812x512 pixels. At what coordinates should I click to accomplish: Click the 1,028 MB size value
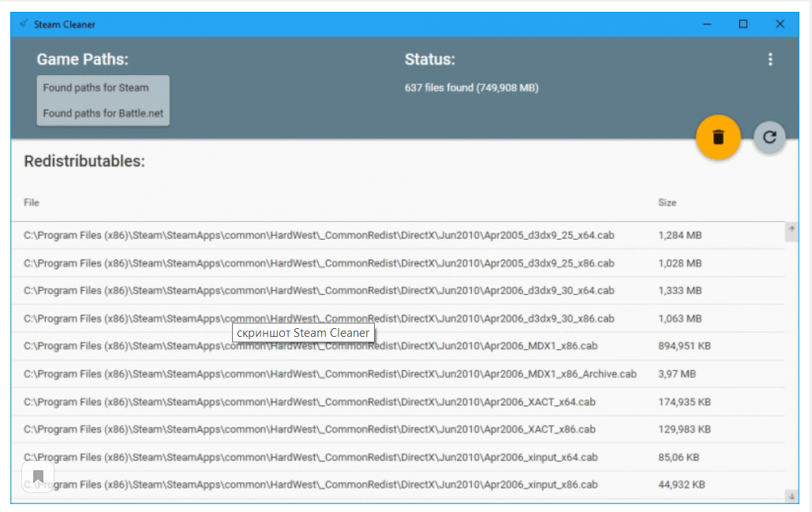(679, 263)
